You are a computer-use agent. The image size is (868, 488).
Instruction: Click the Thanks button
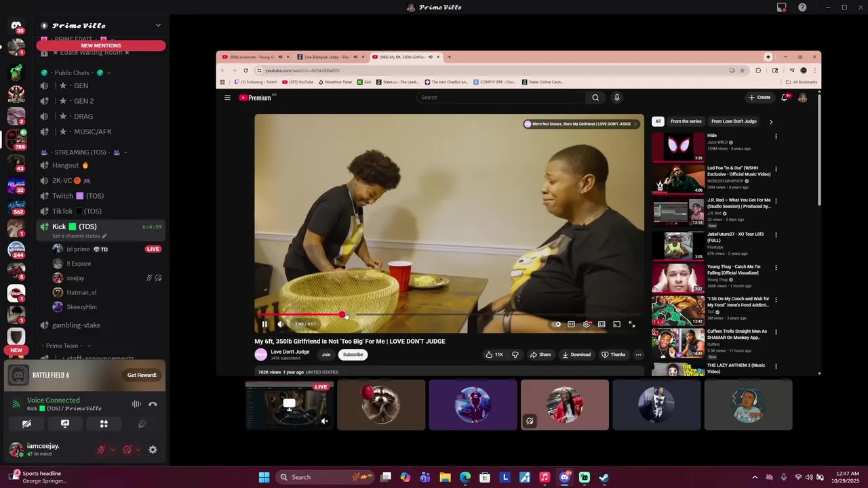click(x=614, y=354)
